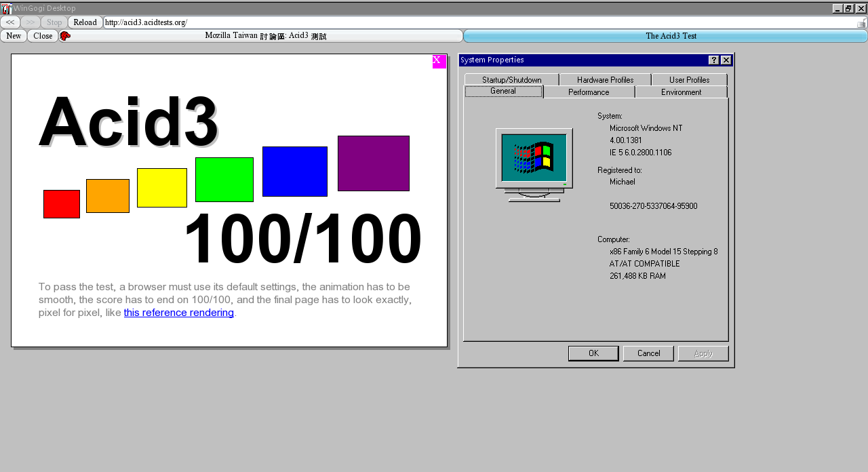Go back with the << button
Image resolution: width=868 pixels, height=472 pixels.
(x=10, y=22)
